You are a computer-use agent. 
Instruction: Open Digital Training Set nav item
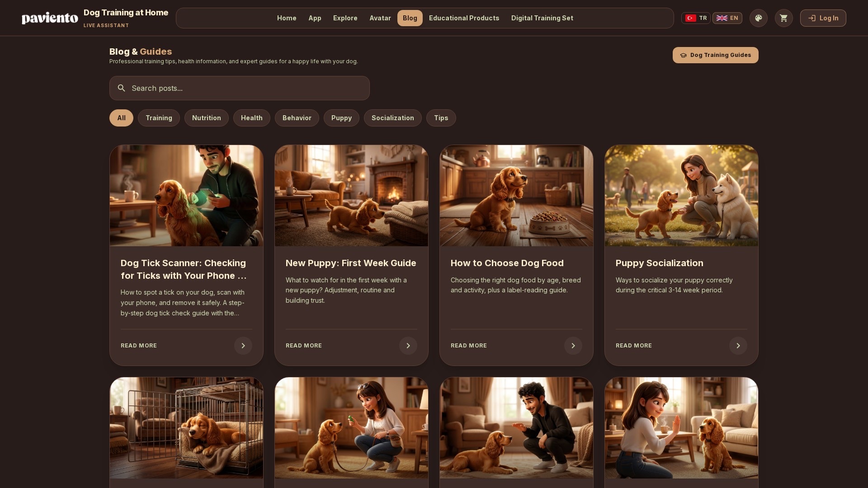[x=542, y=18]
